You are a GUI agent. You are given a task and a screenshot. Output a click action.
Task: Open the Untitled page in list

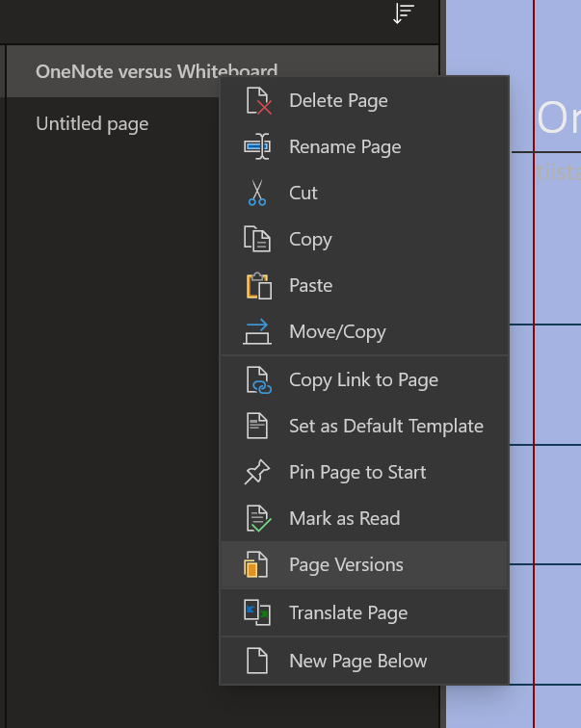[92, 124]
